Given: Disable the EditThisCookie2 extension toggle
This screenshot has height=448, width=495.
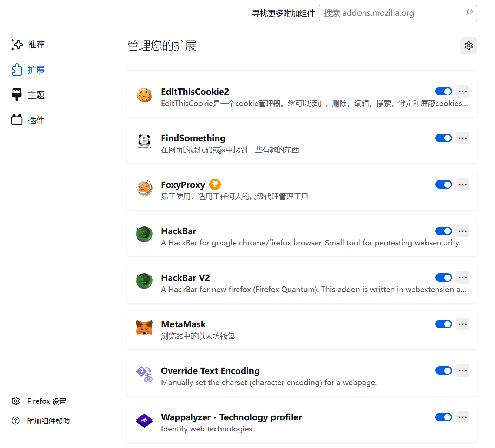Looking at the screenshot, I should pyautogui.click(x=444, y=92).
